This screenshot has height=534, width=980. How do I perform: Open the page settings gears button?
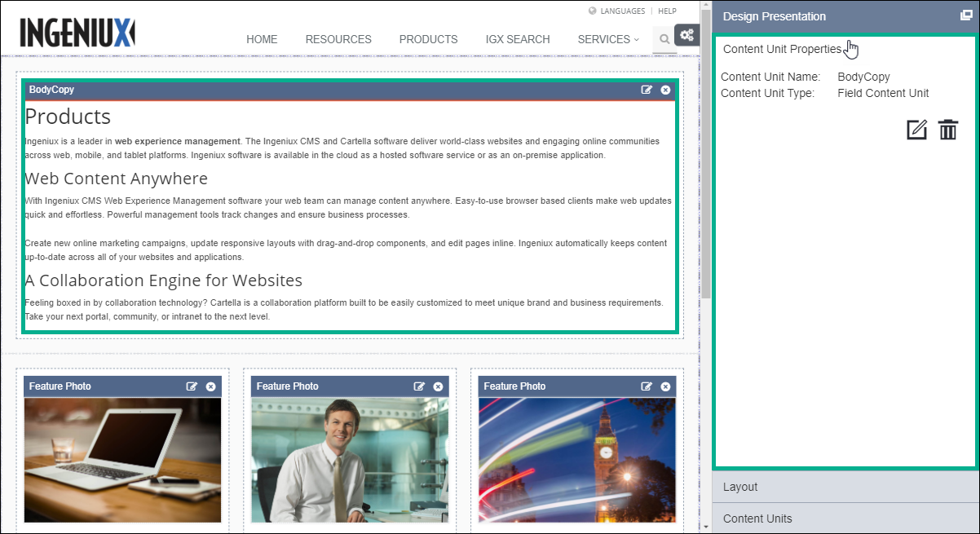[x=687, y=35]
